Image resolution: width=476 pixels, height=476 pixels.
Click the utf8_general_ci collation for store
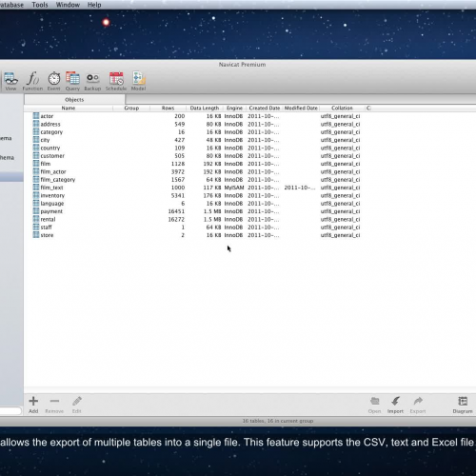coord(340,235)
